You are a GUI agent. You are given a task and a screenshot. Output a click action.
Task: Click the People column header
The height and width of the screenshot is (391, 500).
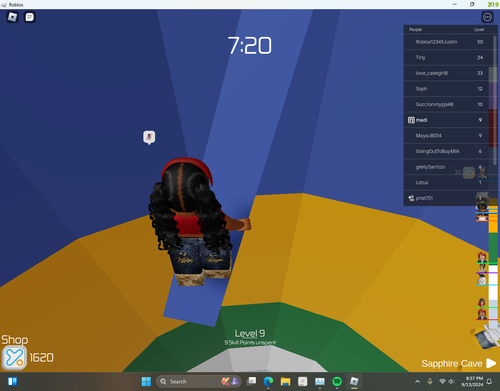click(x=415, y=30)
